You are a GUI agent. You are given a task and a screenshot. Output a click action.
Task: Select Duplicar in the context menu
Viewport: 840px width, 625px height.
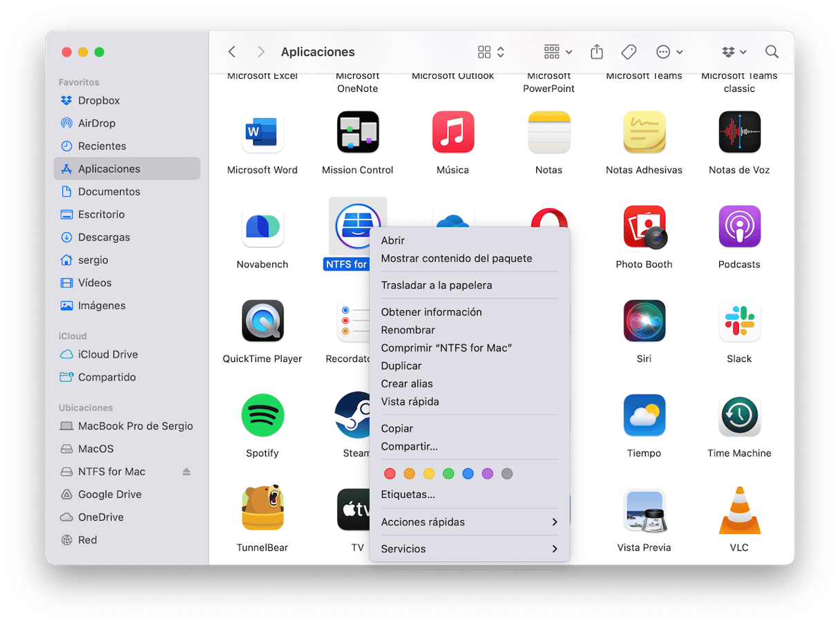[x=470, y=366]
